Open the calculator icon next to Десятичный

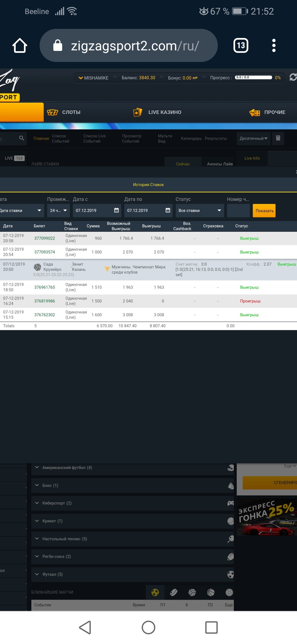278,138
